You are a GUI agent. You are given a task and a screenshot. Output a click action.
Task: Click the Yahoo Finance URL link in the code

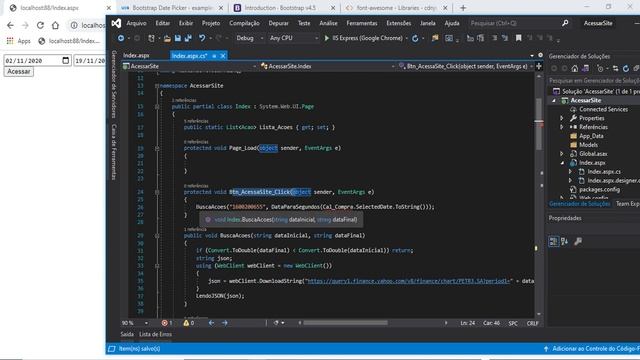pyautogui.click(x=409, y=281)
